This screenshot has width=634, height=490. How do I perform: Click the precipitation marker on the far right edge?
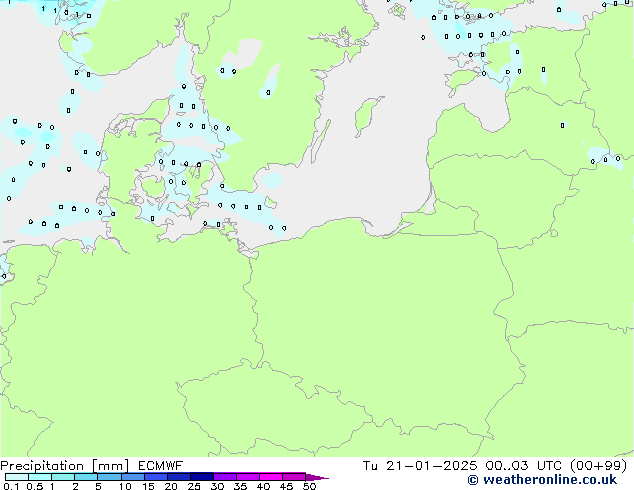coord(618,158)
